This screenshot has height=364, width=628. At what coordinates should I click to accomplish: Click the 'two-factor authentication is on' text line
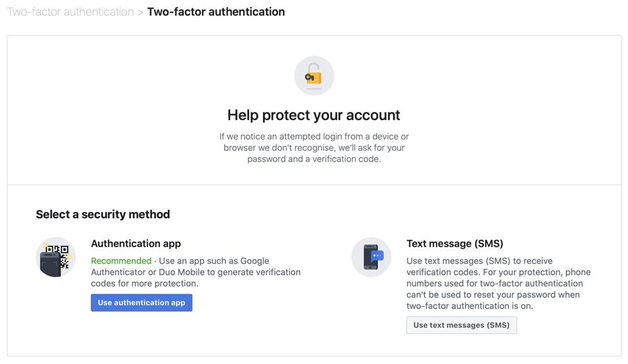coord(469,306)
